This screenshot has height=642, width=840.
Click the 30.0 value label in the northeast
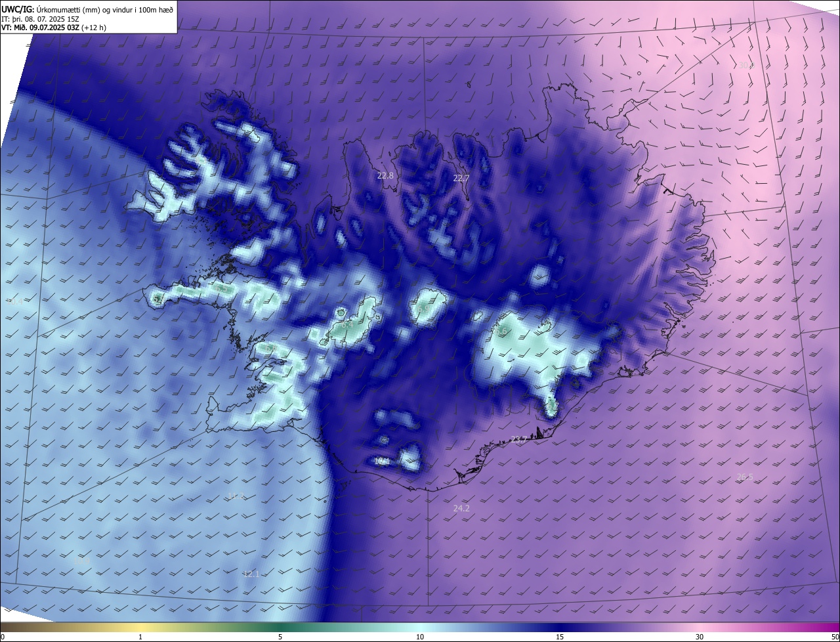[746, 66]
